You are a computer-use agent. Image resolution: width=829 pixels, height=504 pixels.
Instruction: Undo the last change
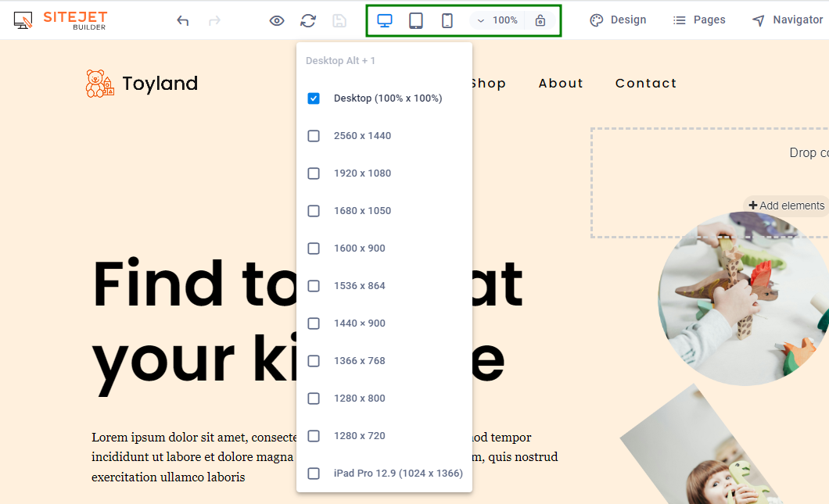coord(183,20)
